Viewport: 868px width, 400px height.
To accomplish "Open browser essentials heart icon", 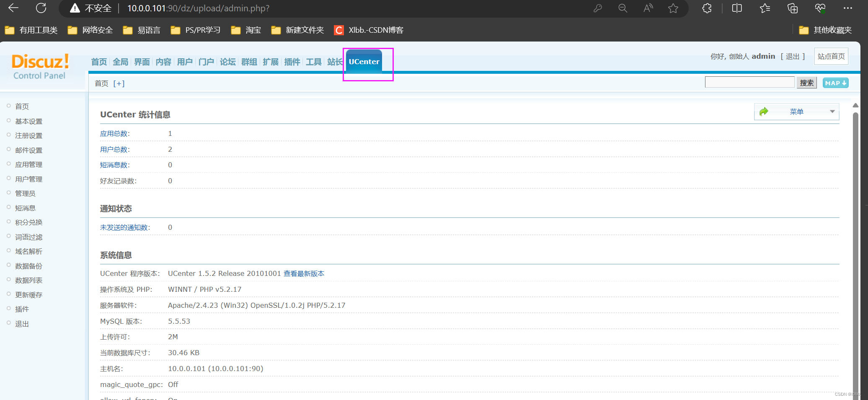I will click(x=820, y=8).
